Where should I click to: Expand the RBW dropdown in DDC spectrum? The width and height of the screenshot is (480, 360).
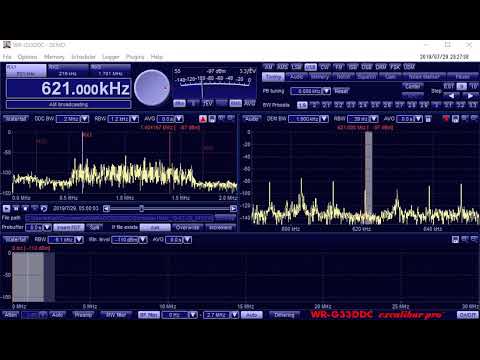[135, 119]
